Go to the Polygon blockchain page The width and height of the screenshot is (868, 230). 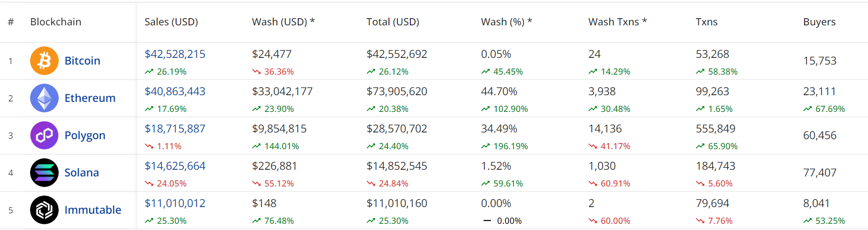click(x=85, y=135)
